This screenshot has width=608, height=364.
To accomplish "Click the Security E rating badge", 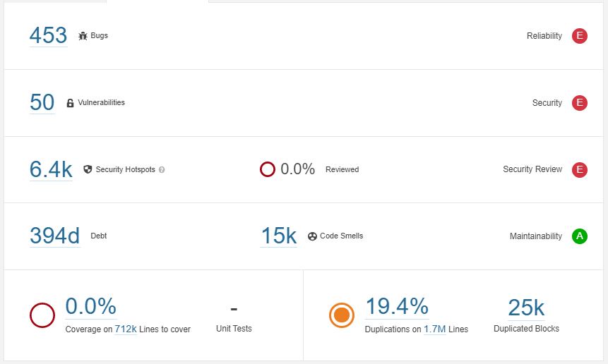I will pyautogui.click(x=580, y=103).
